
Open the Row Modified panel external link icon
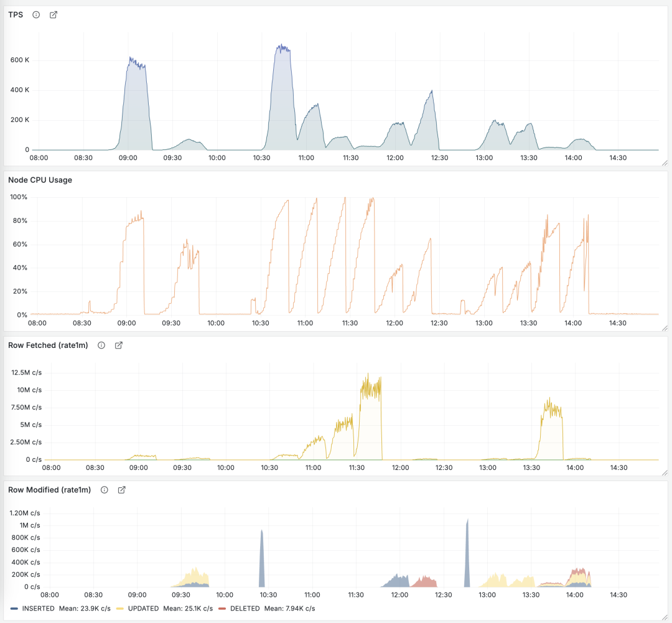(x=122, y=490)
